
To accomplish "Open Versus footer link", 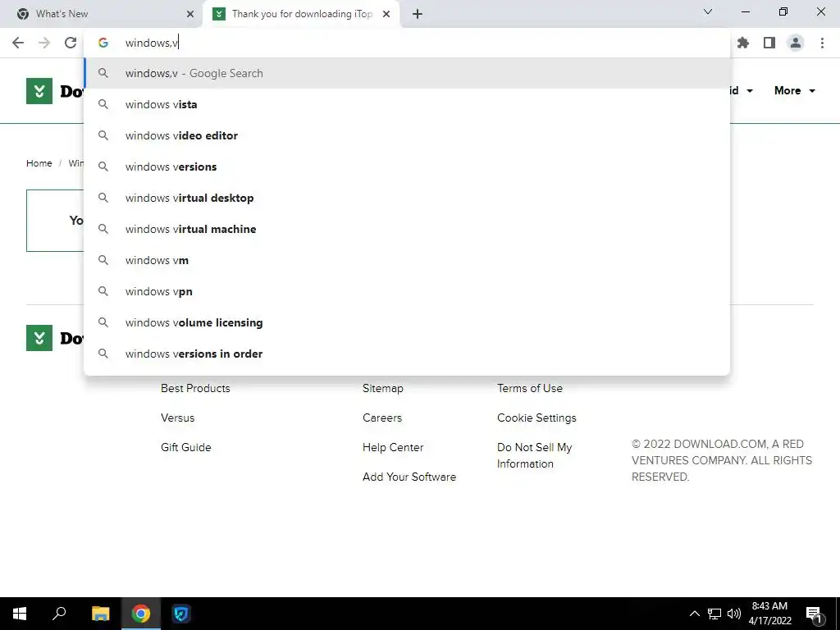I will (x=178, y=418).
